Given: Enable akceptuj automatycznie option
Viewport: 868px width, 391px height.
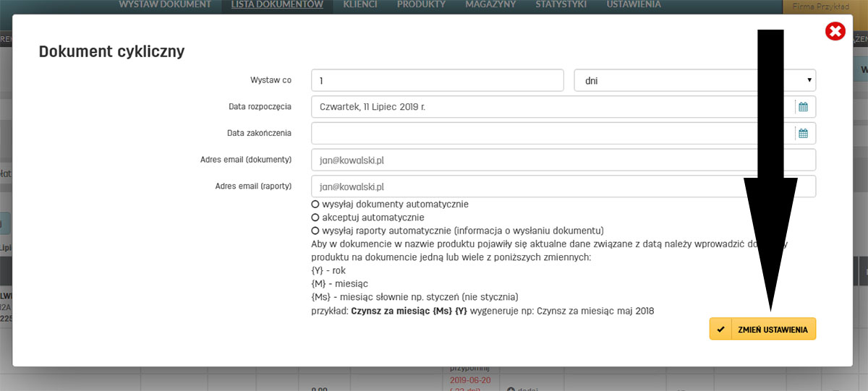Looking at the screenshot, I should click(315, 218).
